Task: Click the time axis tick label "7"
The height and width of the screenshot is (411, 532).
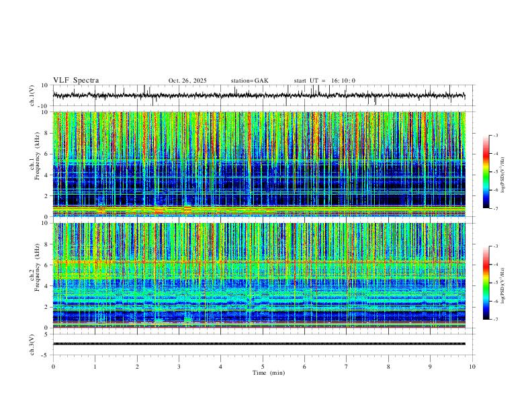Action: (347, 367)
